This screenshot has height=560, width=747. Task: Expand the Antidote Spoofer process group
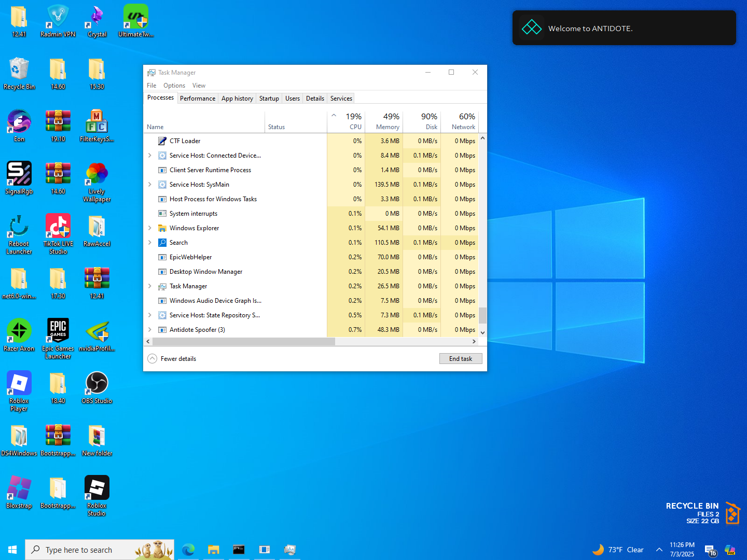pos(150,330)
